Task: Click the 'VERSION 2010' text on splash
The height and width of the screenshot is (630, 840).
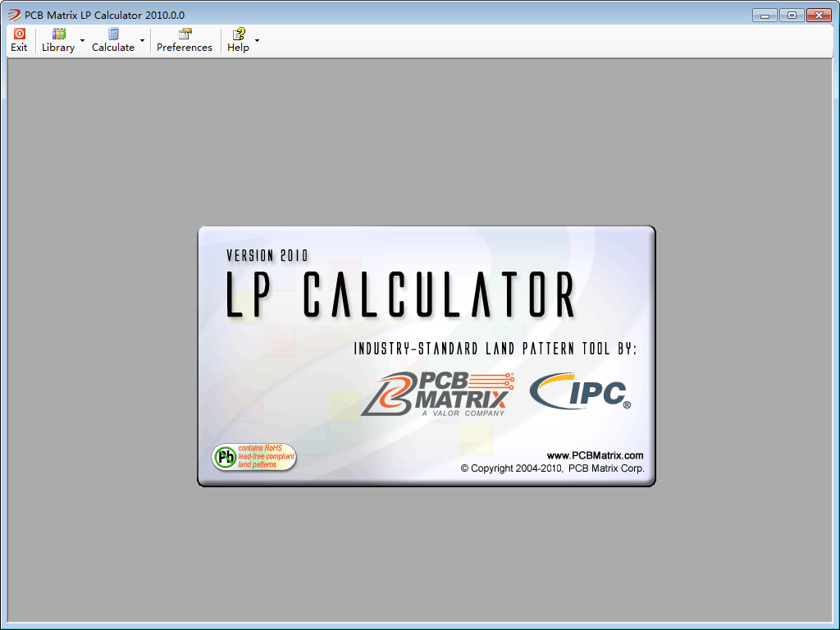Action: click(267, 256)
